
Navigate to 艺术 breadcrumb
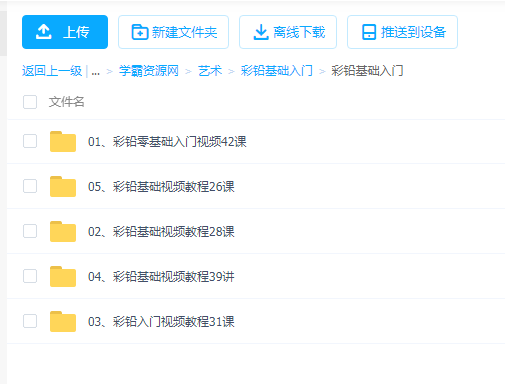click(210, 71)
